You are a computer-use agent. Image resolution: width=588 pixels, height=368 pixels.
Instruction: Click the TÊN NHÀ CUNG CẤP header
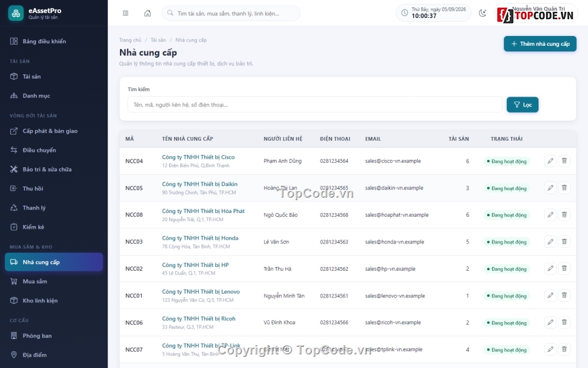tap(188, 139)
